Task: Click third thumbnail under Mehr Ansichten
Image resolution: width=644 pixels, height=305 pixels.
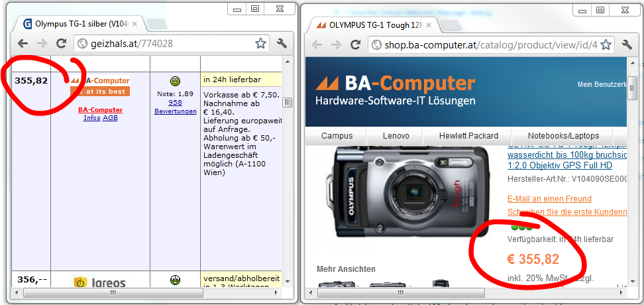Action: [440, 284]
